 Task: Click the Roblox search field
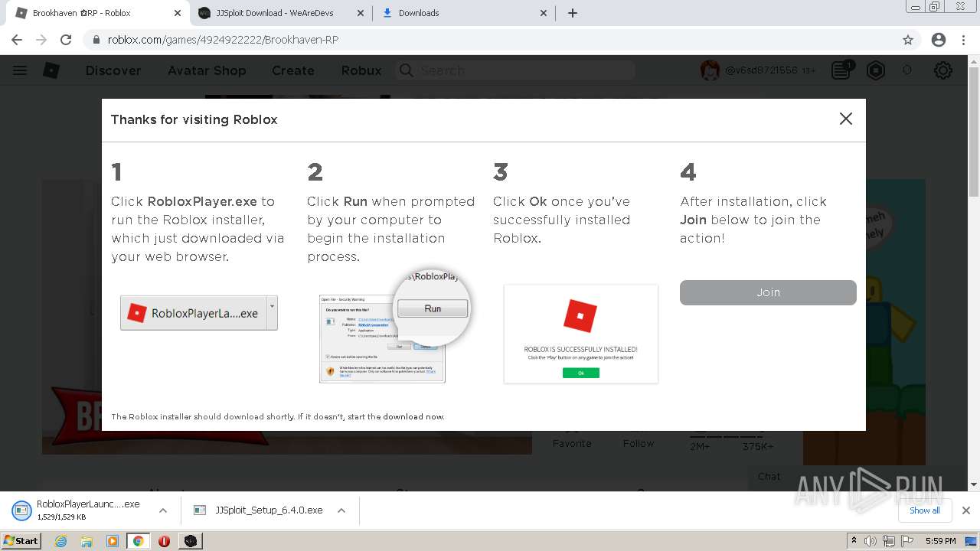[515, 70]
